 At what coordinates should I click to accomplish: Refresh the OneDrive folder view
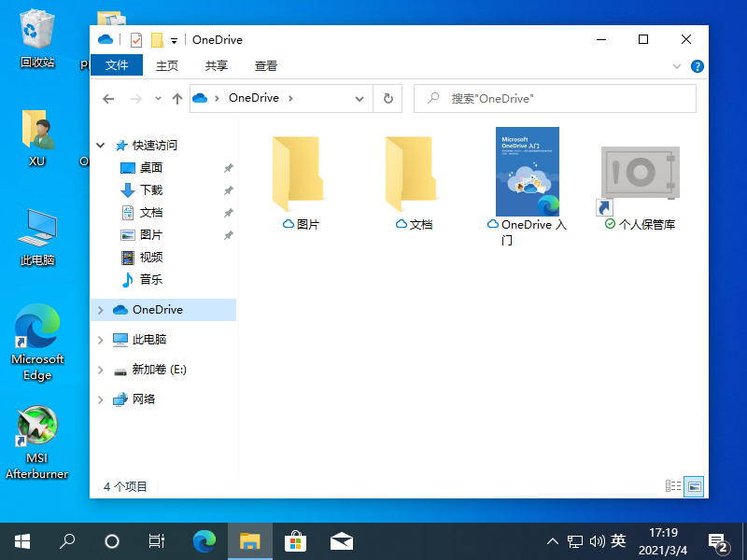[388, 98]
